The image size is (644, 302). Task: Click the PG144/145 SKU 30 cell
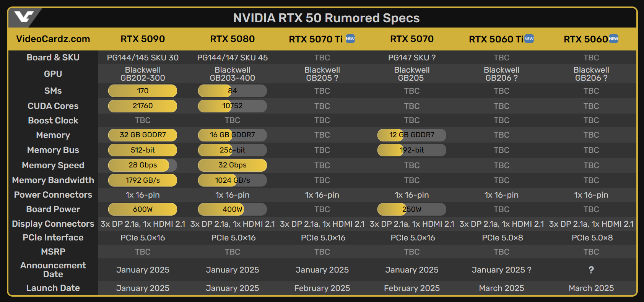(x=143, y=58)
